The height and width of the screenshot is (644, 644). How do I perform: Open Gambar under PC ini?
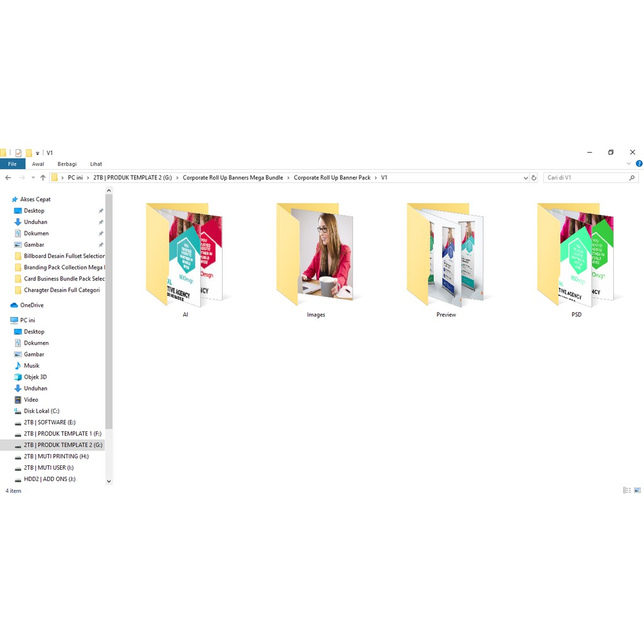(x=34, y=355)
